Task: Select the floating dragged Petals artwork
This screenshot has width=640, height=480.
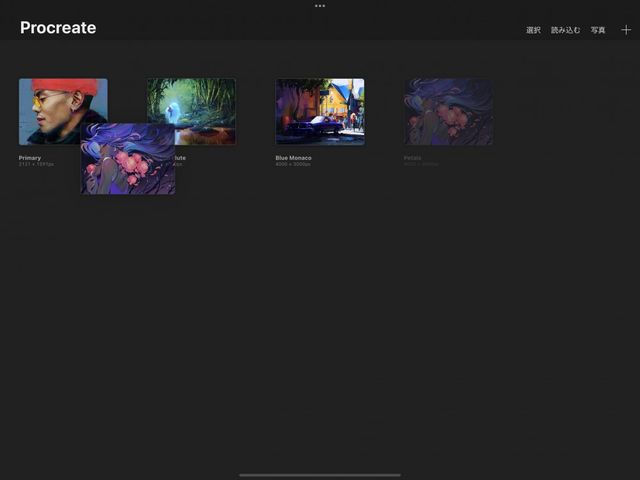Action: click(128, 159)
